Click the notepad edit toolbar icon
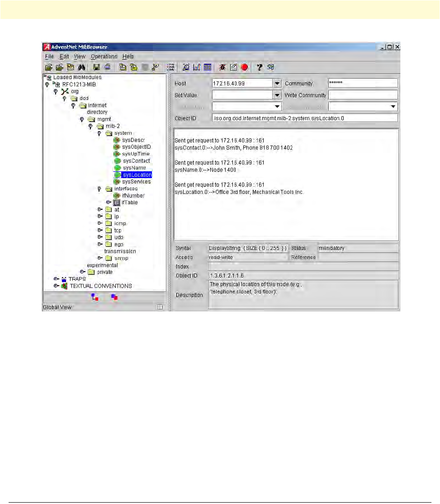Screen dimensions: 440x504 pos(233,67)
